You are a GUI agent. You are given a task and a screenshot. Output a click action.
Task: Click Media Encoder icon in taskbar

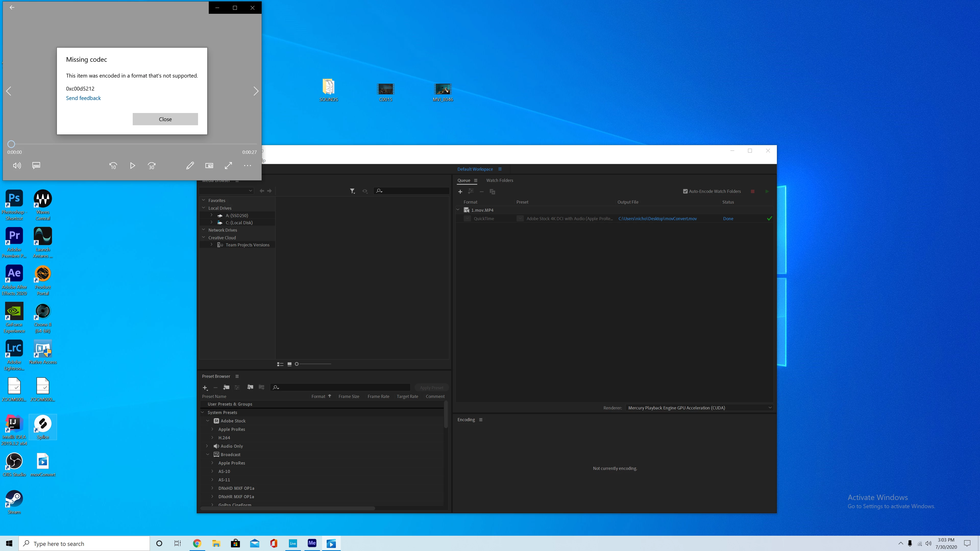point(312,543)
